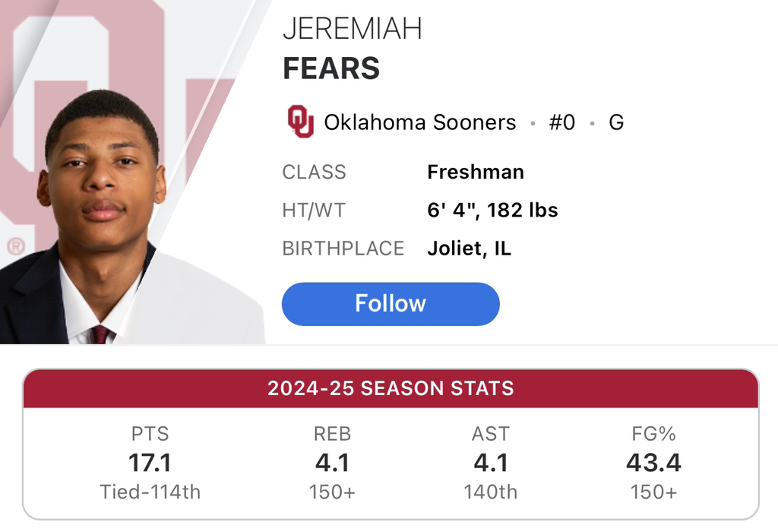The height and width of the screenshot is (532, 778).
Task: Click the REB stat label
Action: tap(332, 434)
